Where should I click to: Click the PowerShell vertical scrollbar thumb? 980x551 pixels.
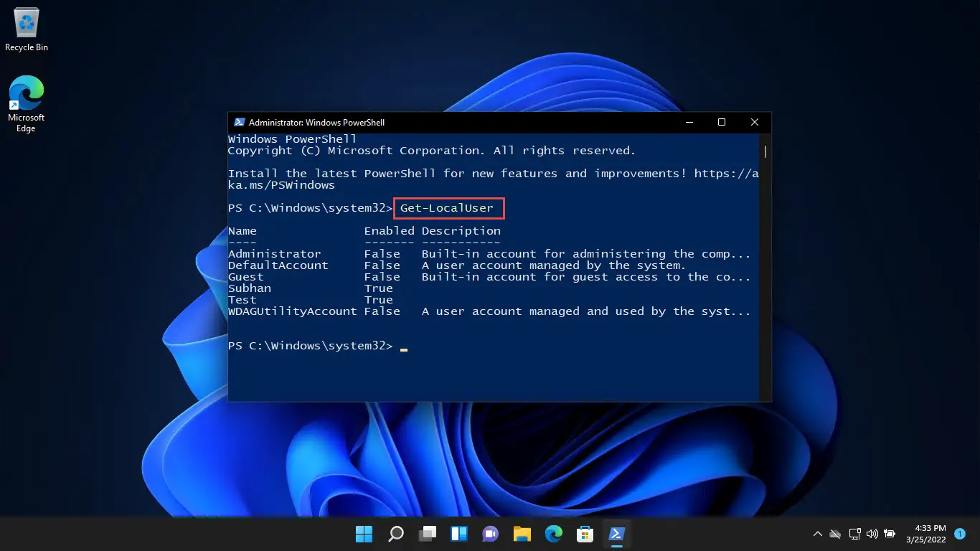(x=765, y=151)
